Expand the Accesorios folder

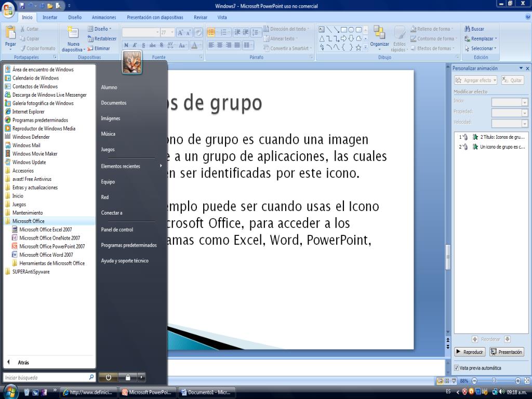[23, 170]
